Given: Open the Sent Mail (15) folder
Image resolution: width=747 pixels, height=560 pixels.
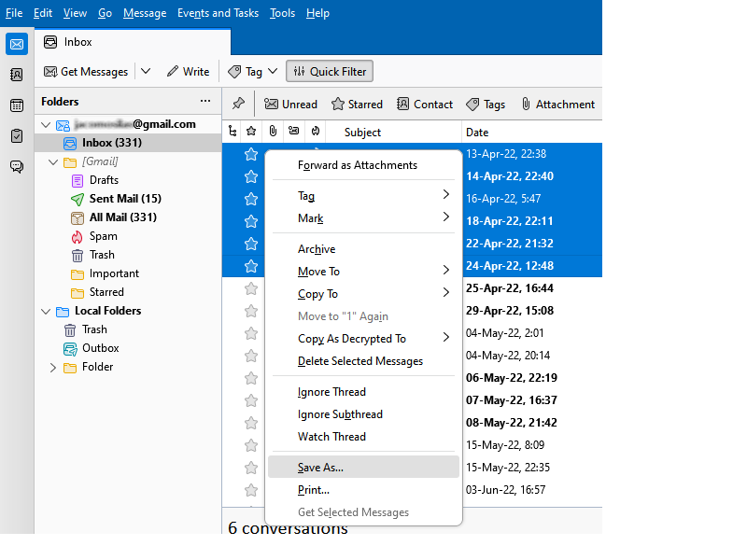Looking at the screenshot, I should tap(125, 199).
